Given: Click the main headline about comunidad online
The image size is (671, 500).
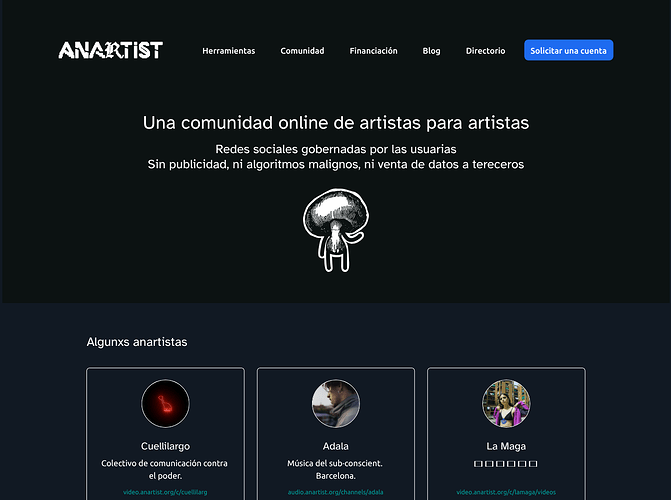Looking at the screenshot, I should (x=336, y=123).
